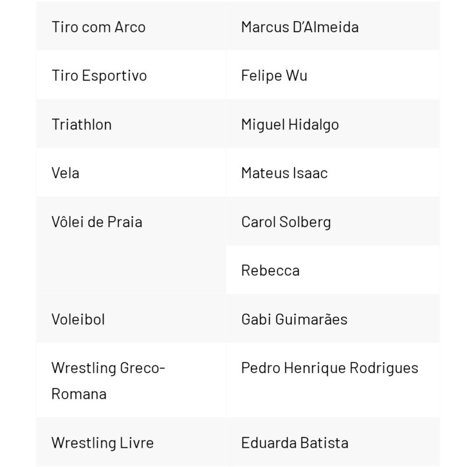Click the Tiro com Arco cell

click(99, 27)
